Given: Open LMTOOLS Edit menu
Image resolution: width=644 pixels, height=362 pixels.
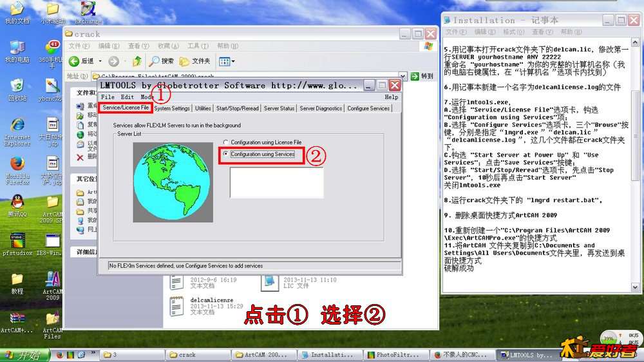Looking at the screenshot, I should [127, 97].
